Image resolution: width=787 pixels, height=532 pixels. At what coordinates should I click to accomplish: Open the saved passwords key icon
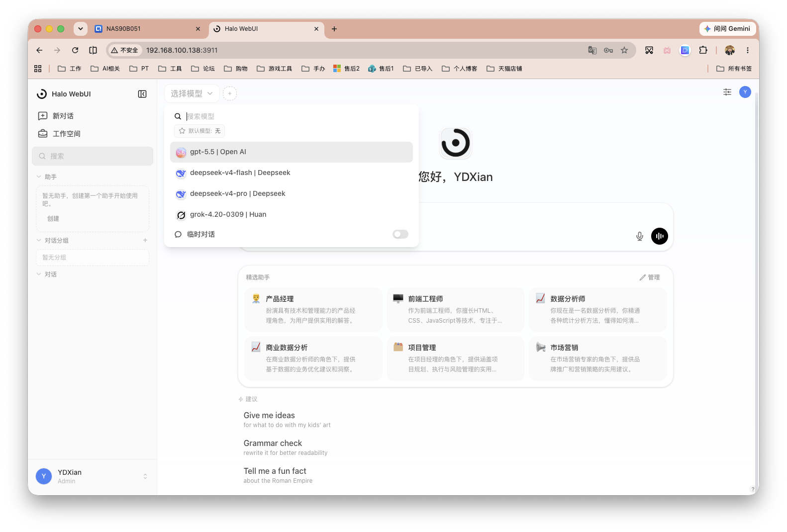[608, 50]
